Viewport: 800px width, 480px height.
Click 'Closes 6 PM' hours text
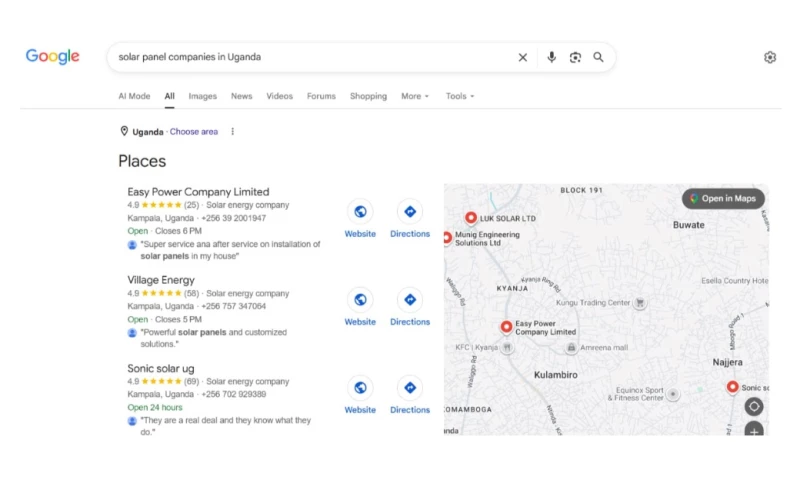[178, 231]
